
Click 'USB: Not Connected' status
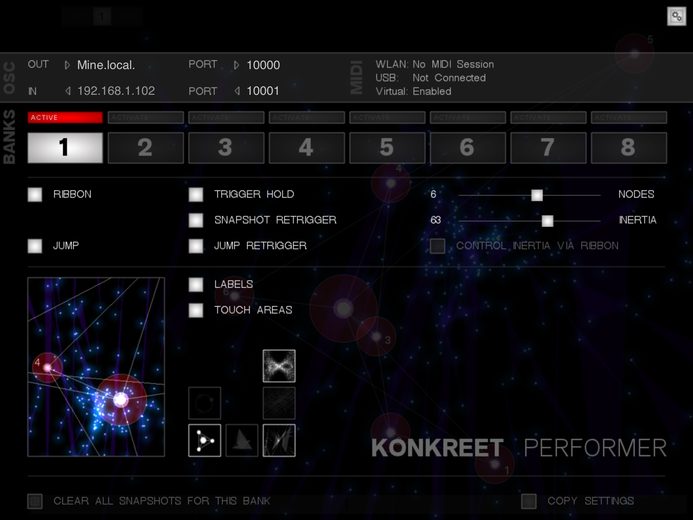tap(431, 78)
